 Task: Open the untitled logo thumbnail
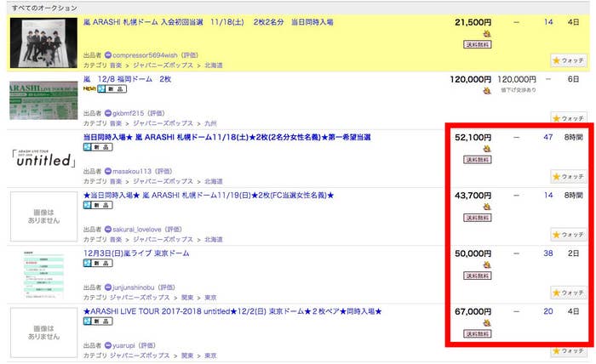(43, 159)
